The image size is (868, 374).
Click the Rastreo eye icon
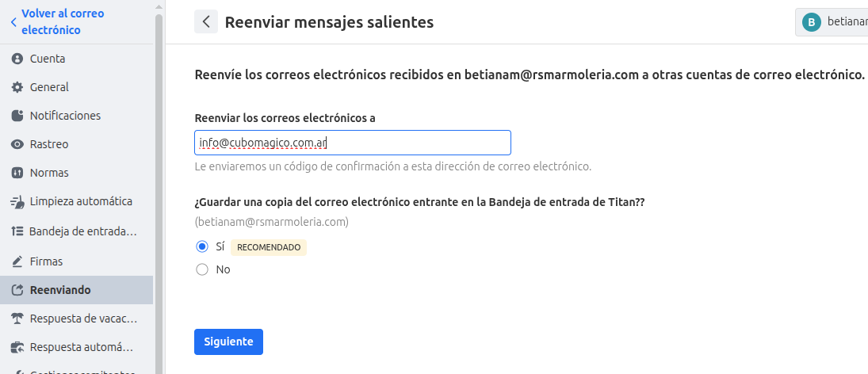17,144
